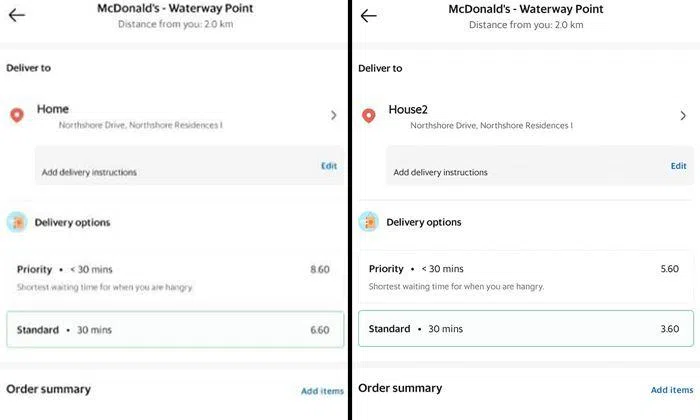Select Priority delivery costing 5.60
Screen dimensions: 700x420
526,277
